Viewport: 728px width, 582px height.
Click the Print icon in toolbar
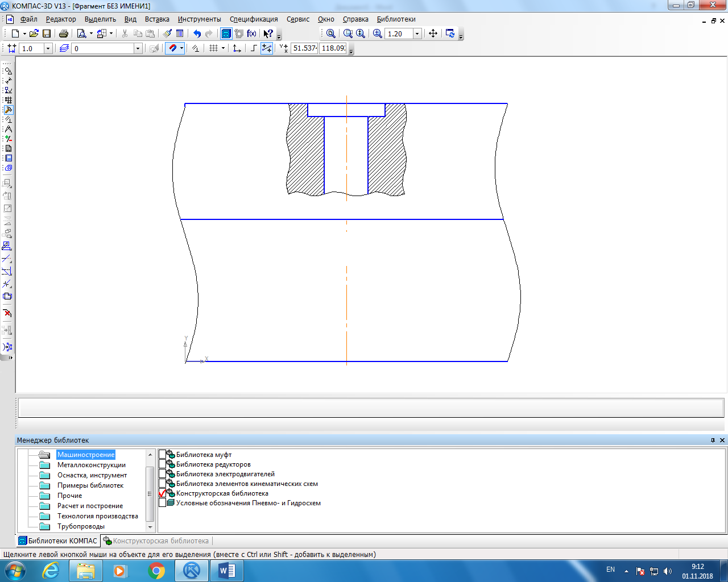64,34
